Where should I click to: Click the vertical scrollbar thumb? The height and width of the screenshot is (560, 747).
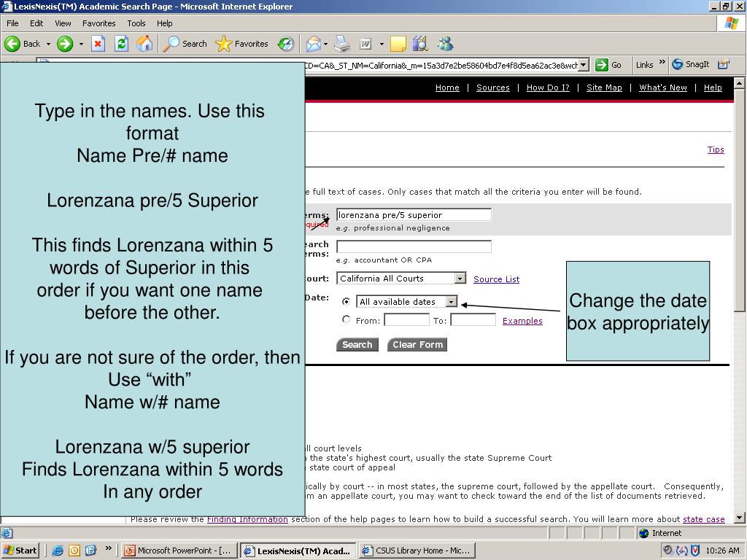point(740,201)
